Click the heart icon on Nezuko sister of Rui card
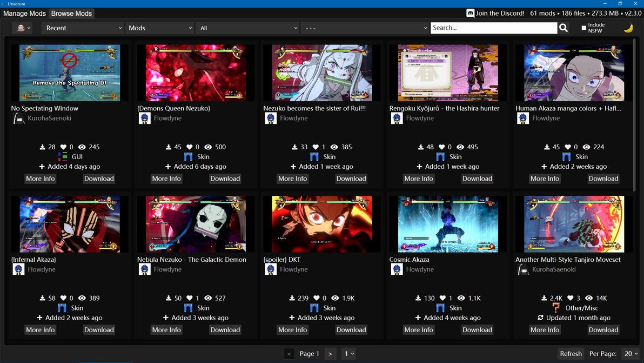Viewport: 644px width, 363px height. (316, 147)
